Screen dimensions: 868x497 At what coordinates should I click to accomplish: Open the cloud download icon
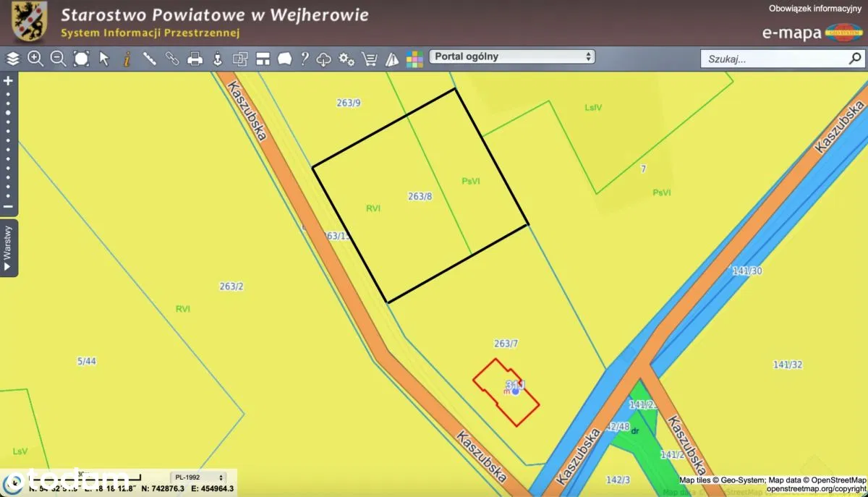[x=324, y=59]
